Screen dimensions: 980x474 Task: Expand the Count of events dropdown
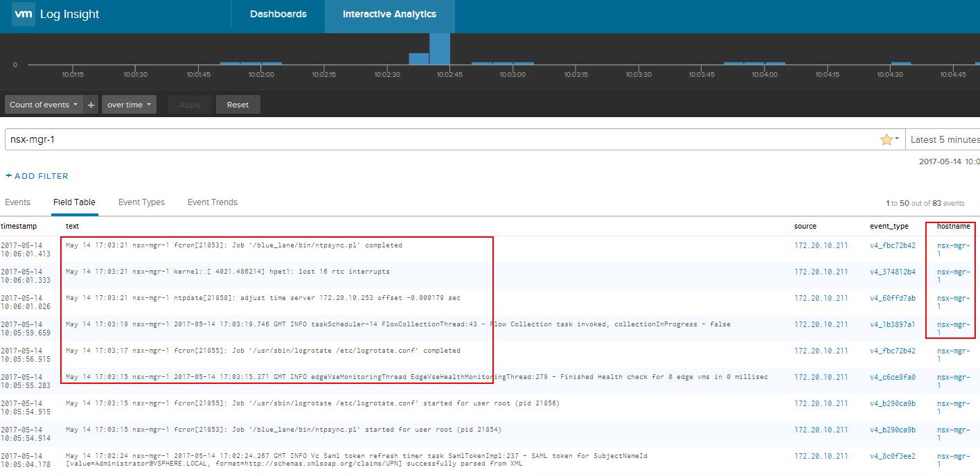click(x=44, y=105)
